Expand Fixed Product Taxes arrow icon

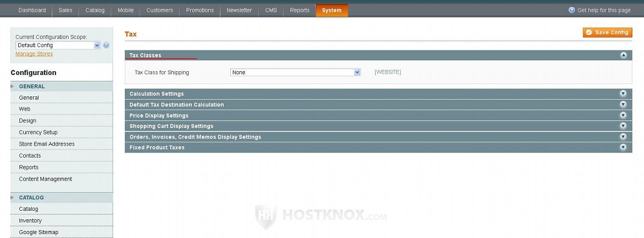(x=623, y=147)
